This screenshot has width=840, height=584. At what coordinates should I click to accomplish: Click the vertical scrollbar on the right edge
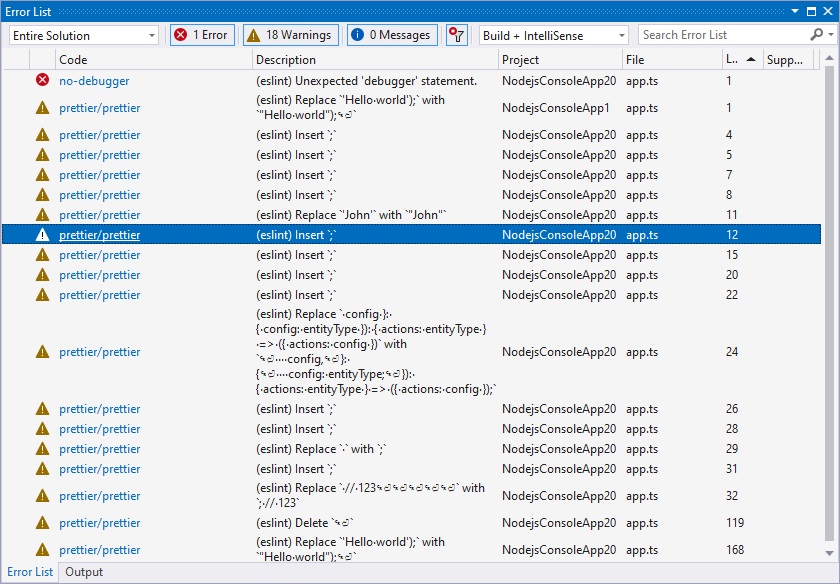point(831,300)
